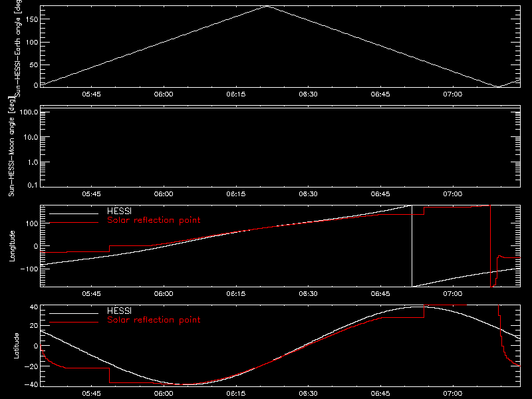Click 07:00 time label under Longitude plot
The width and height of the screenshot is (532, 399).
point(453,294)
